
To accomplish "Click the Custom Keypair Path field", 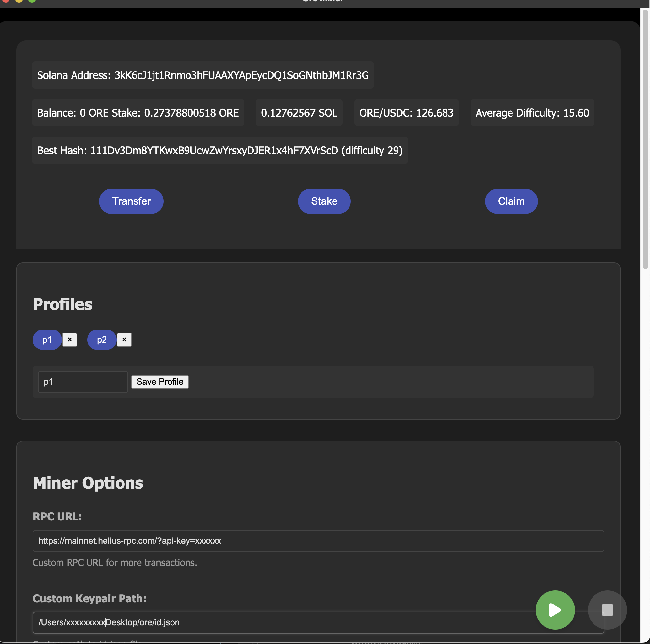I will point(269,622).
